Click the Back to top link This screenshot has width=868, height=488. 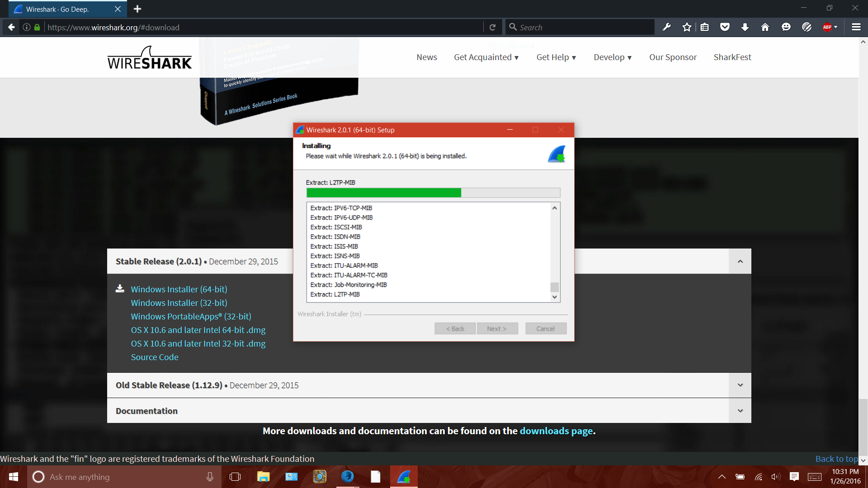click(x=836, y=459)
